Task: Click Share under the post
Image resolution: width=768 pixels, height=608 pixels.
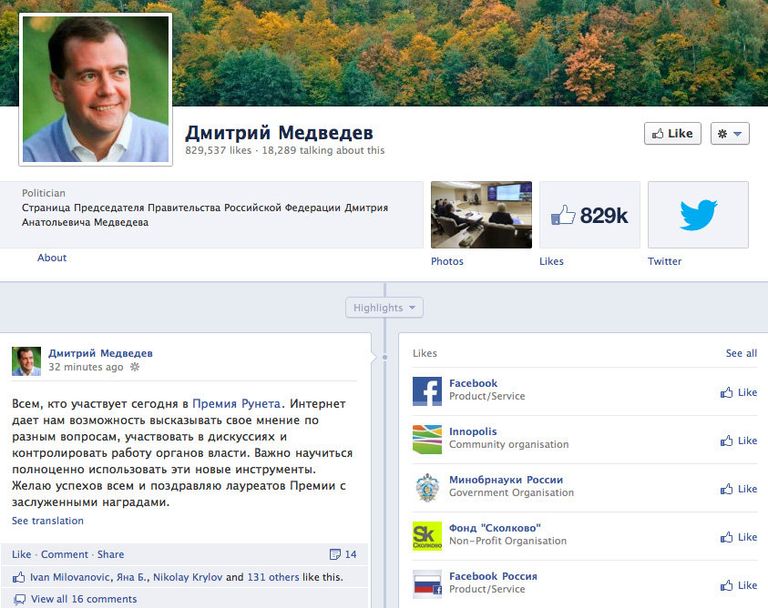Action: (x=111, y=554)
